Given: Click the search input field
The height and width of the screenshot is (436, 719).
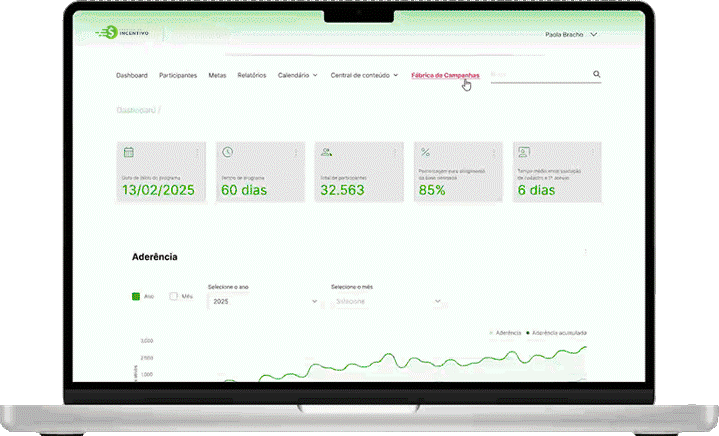Looking at the screenshot, I should pos(538,74).
